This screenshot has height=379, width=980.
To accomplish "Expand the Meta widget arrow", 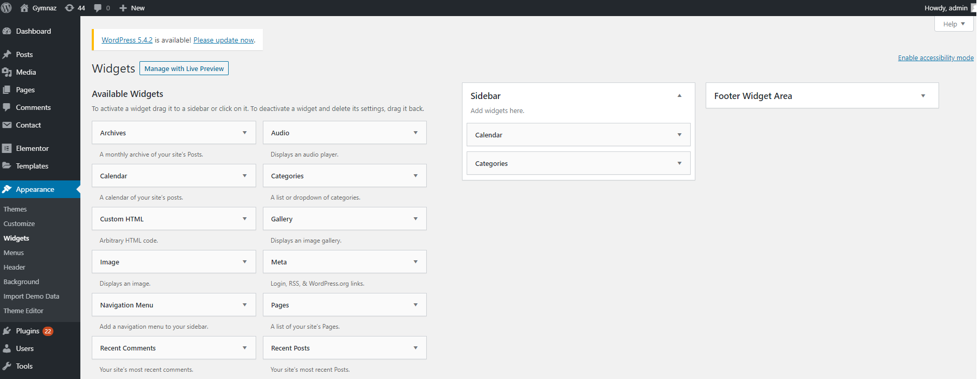I will coord(415,262).
